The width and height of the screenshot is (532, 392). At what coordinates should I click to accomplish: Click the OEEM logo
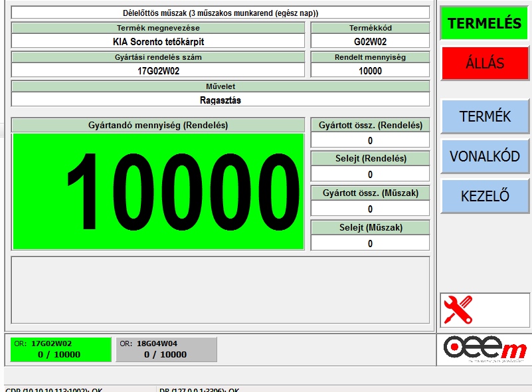[x=485, y=349]
